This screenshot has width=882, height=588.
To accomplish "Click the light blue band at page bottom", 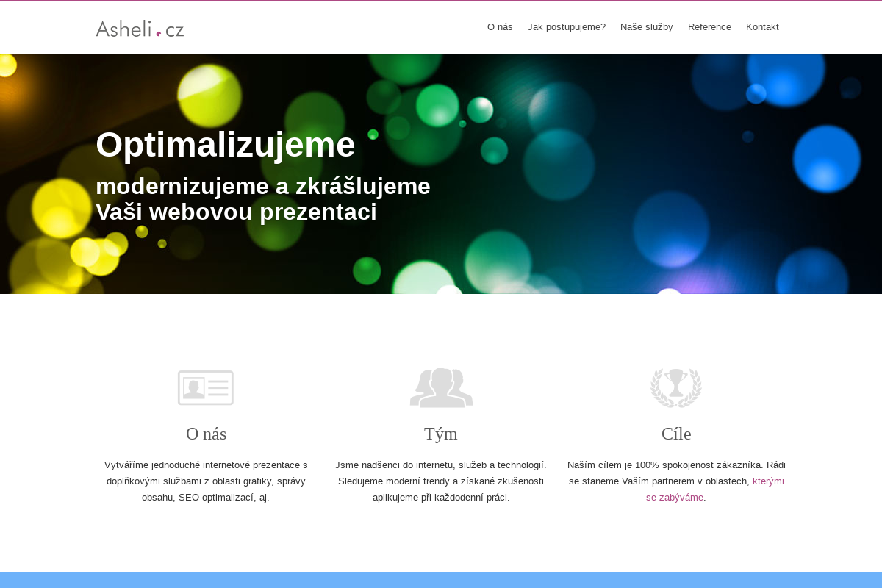I will pos(441,580).
